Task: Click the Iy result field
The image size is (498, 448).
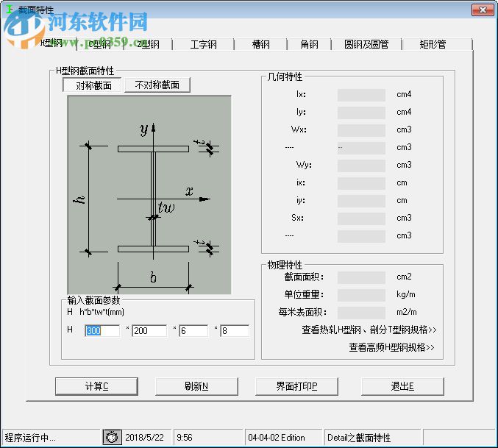Action: point(361,113)
